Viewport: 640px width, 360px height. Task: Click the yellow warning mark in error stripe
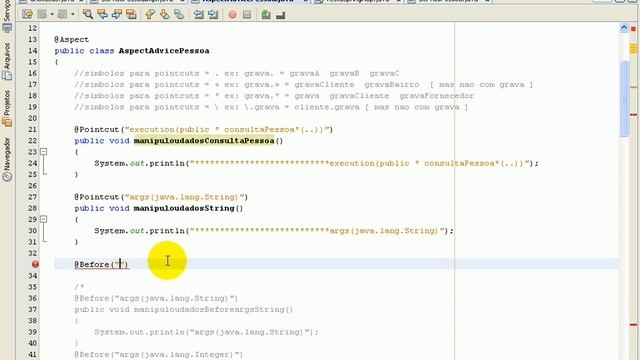pos(633,49)
